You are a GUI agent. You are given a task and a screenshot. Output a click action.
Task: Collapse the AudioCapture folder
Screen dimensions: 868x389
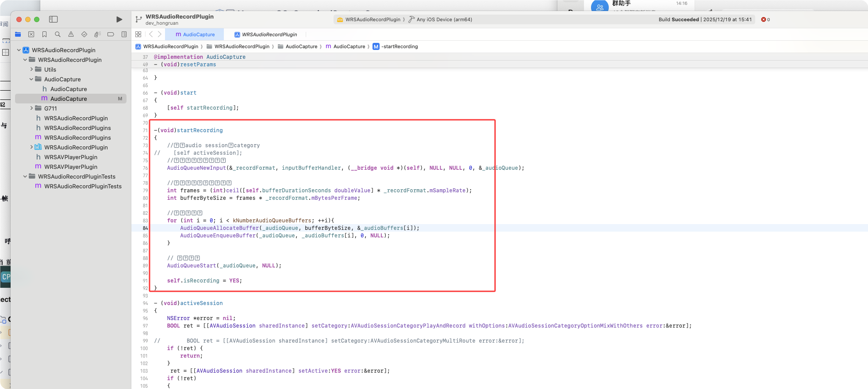point(31,79)
